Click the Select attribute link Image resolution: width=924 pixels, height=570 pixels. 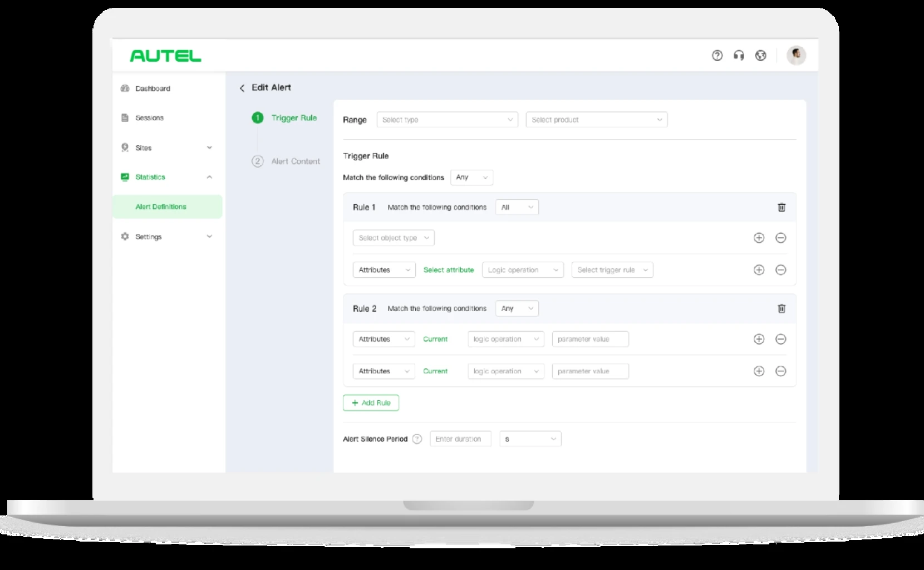point(449,270)
